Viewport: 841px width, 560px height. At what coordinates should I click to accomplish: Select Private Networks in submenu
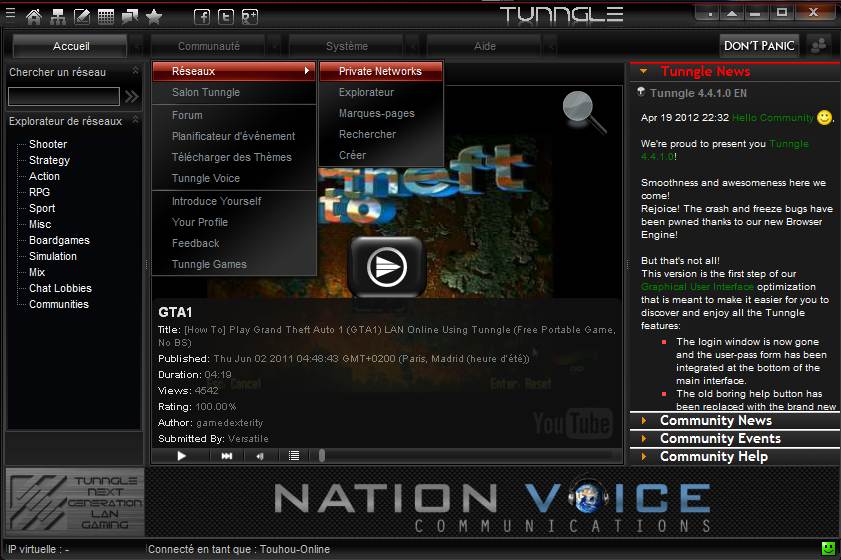(381, 71)
